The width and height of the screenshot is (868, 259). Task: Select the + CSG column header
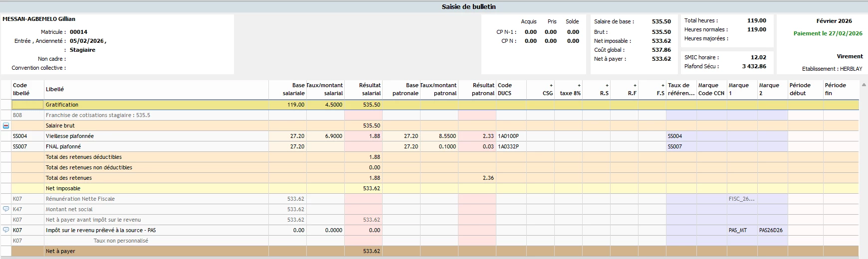click(541, 90)
